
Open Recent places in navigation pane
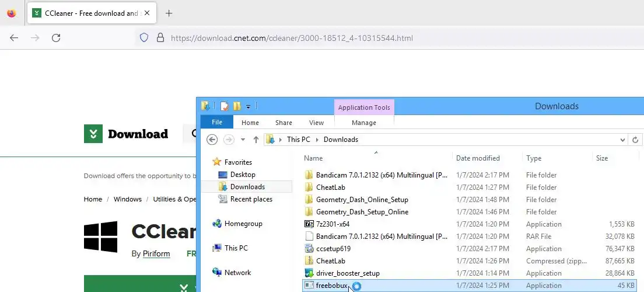(251, 199)
